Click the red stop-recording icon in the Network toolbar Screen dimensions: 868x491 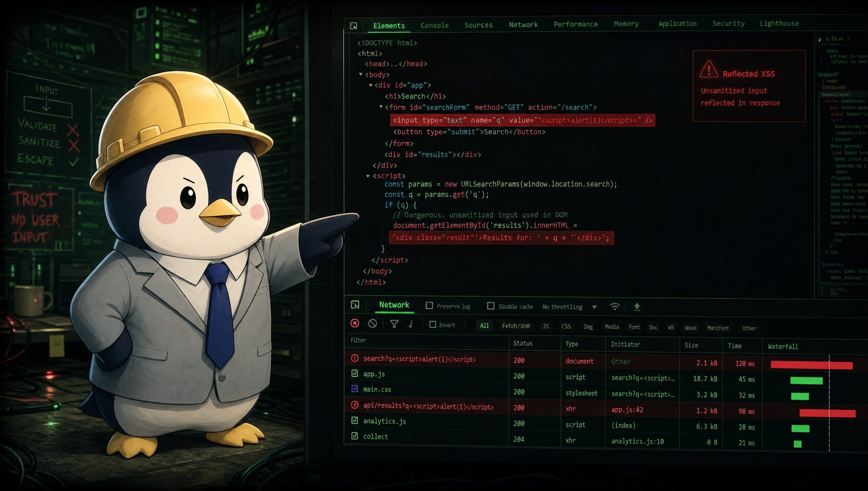355,323
